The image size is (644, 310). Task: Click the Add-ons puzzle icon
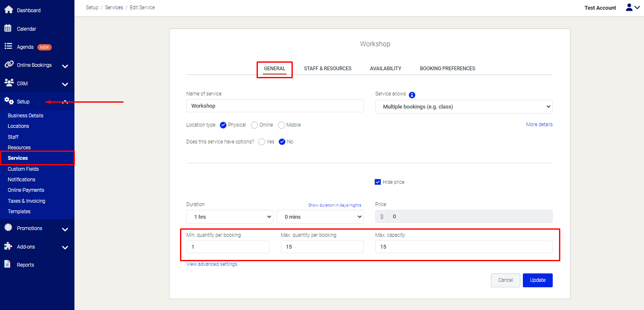(x=8, y=246)
